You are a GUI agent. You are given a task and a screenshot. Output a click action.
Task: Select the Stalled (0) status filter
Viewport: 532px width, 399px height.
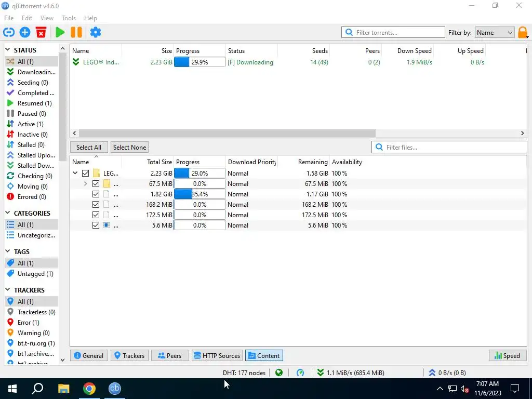pos(31,145)
